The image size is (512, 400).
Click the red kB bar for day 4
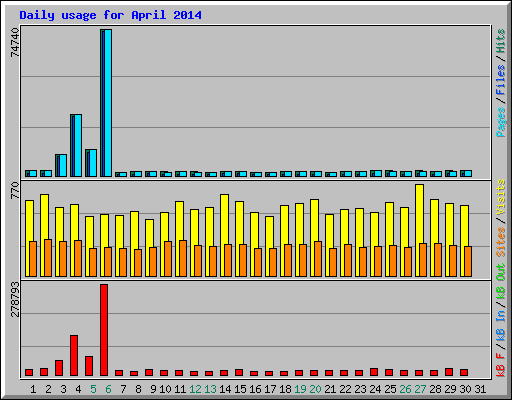[x=74, y=356]
